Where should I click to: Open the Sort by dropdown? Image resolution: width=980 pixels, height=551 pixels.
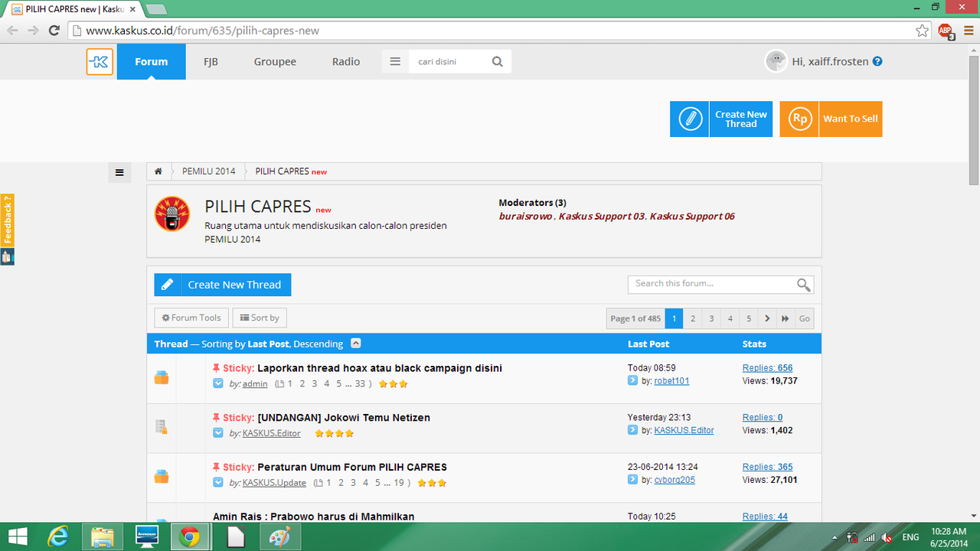tap(260, 318)
